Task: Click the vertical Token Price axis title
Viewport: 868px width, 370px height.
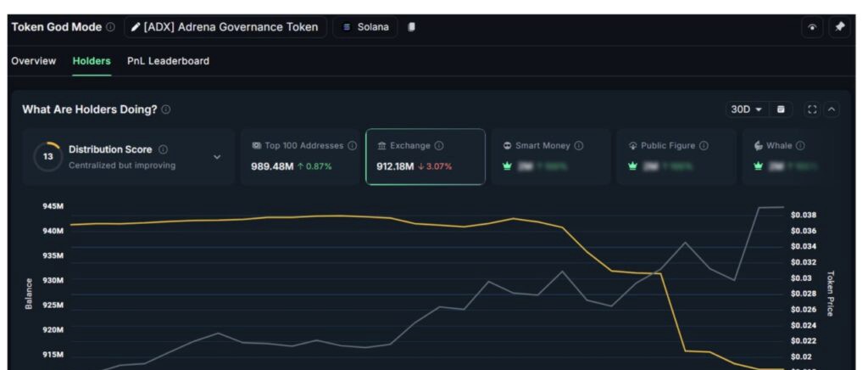Action: tap(830, 294)
